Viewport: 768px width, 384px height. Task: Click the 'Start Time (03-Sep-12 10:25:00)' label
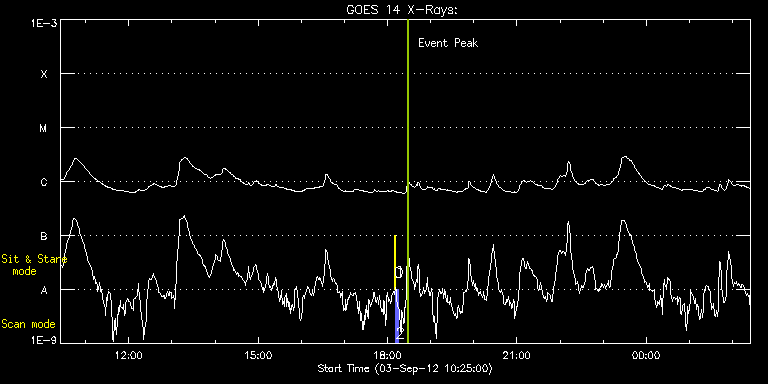tap(405, 368)
